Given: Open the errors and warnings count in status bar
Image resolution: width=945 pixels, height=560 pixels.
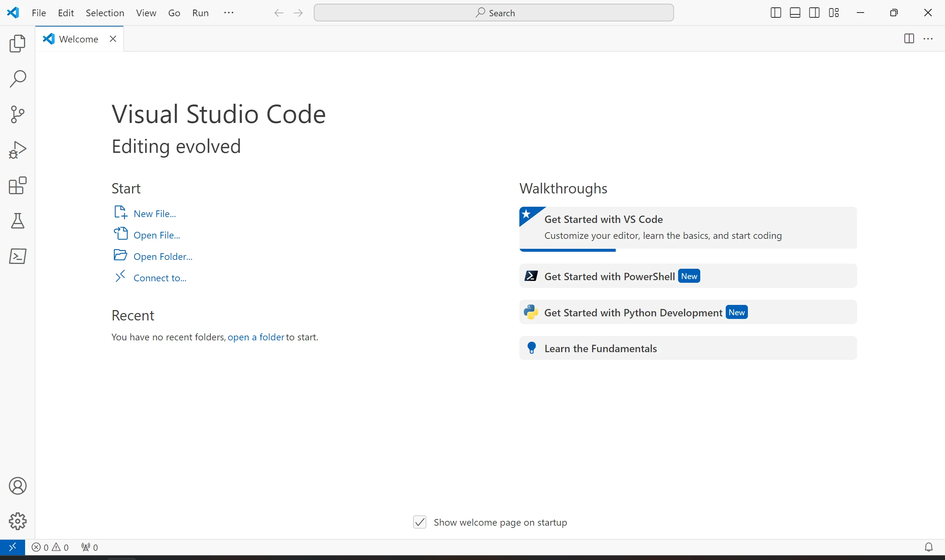Looking at the screenshot, I should tap(50, 547).
